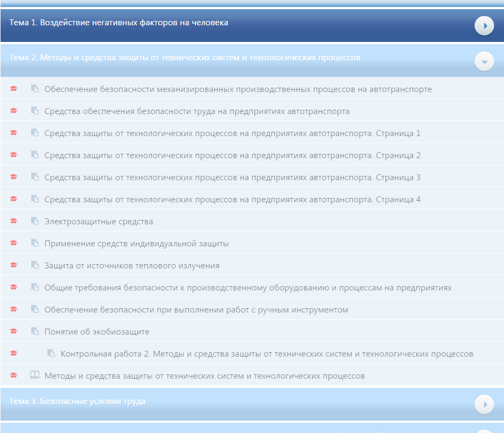Image resolution: width=504 pixels, height=433 pixels.
Task: Click page icon of Средства обеспечения безопасности row
Action: (34, 110)
